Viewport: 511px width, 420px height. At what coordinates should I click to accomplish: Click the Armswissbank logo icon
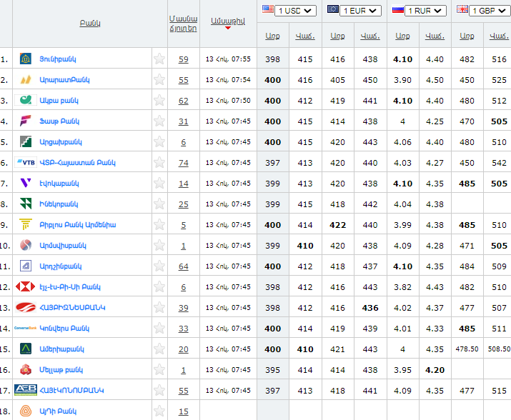click(x=26, y=245)
